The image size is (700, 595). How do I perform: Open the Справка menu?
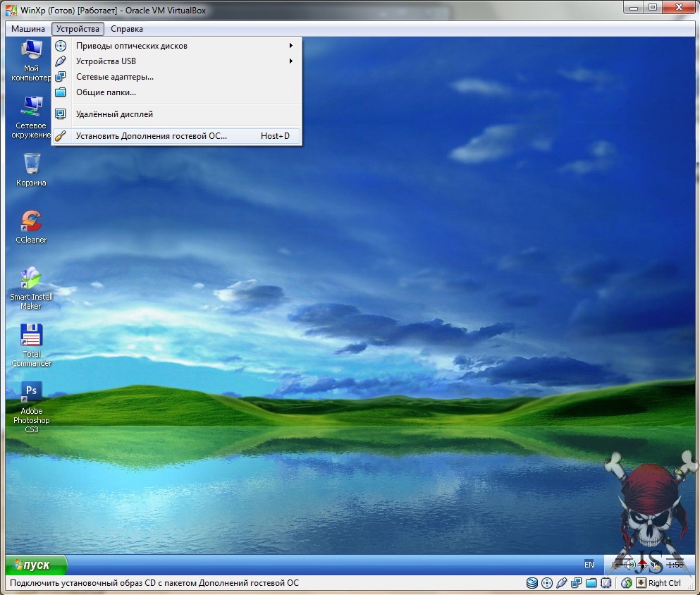(x=127, y=29)
